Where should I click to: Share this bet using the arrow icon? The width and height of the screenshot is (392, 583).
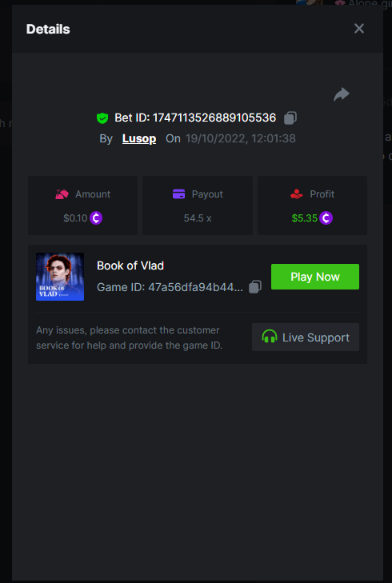[x=342, y=94]
